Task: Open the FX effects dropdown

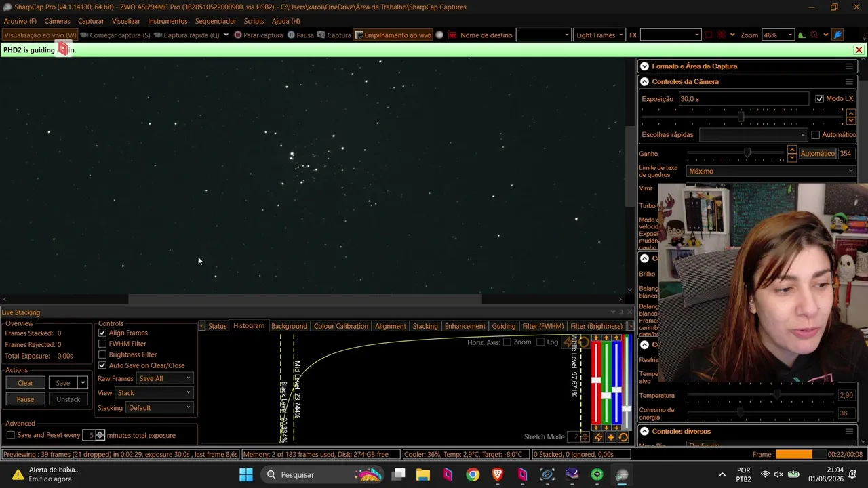Action: 670,35
